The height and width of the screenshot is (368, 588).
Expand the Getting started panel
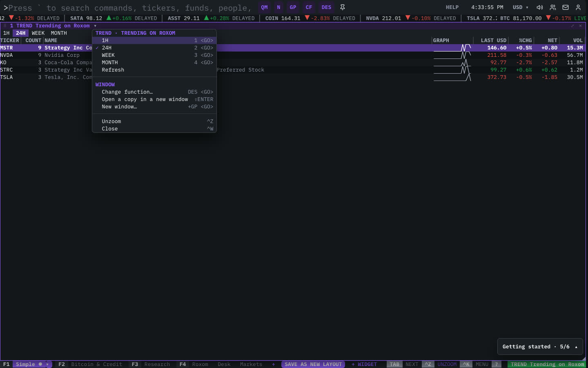click(540, 347)
